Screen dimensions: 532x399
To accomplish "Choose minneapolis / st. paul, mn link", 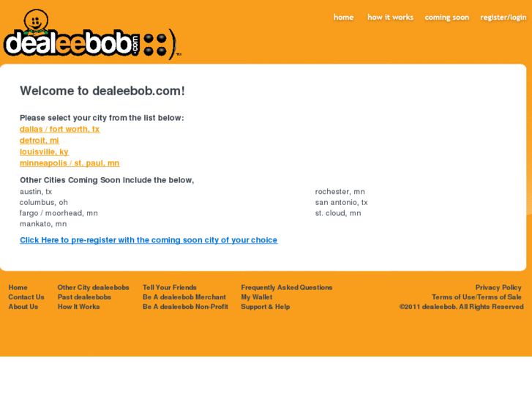I will [x=70, y=163].
